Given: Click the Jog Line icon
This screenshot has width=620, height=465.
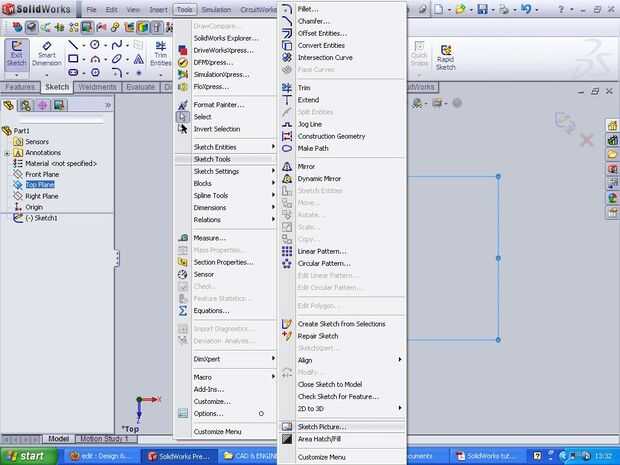Looking at the screenshot, I should pos(287,124).
